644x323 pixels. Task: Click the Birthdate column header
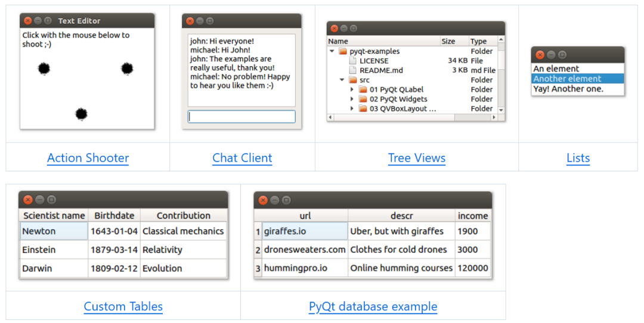114,216
